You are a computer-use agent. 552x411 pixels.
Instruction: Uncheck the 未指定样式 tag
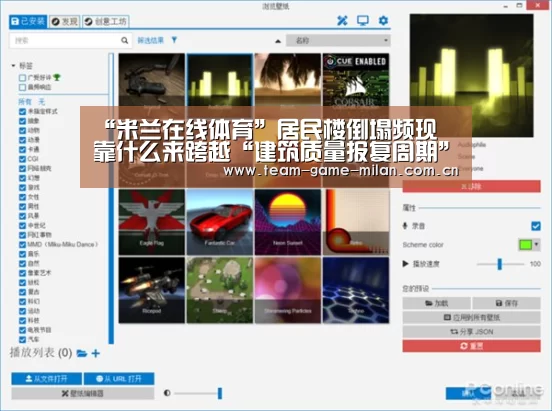click(22, 111)
